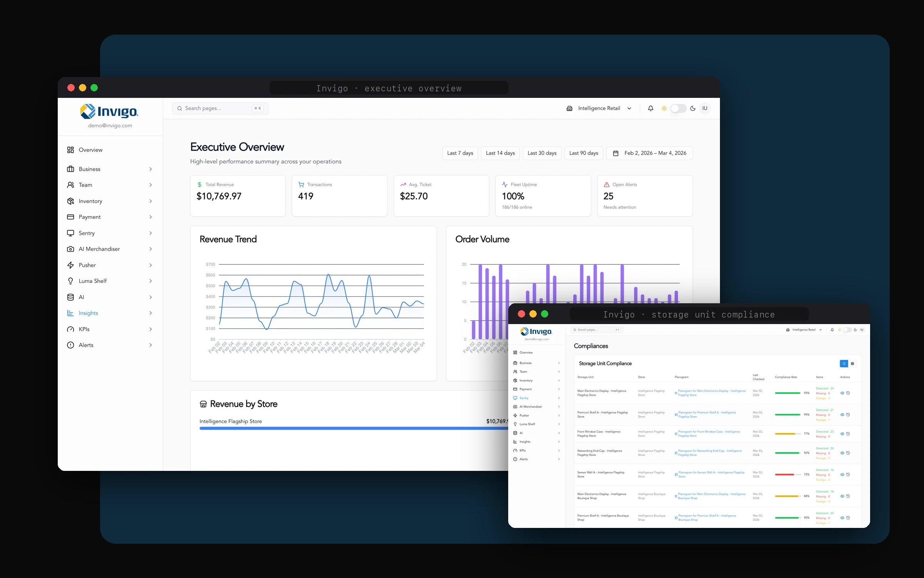924x578 pixels.
Task: Click the KPIs gauge icon in executive window
Action: [x=70, y=329]
